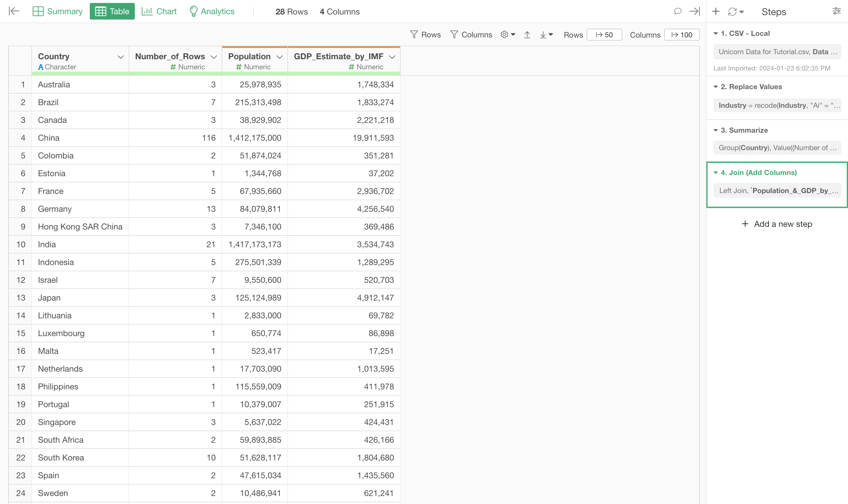Open the Country column menu
The width and height of the screenshot is (848, 504).
121,57
